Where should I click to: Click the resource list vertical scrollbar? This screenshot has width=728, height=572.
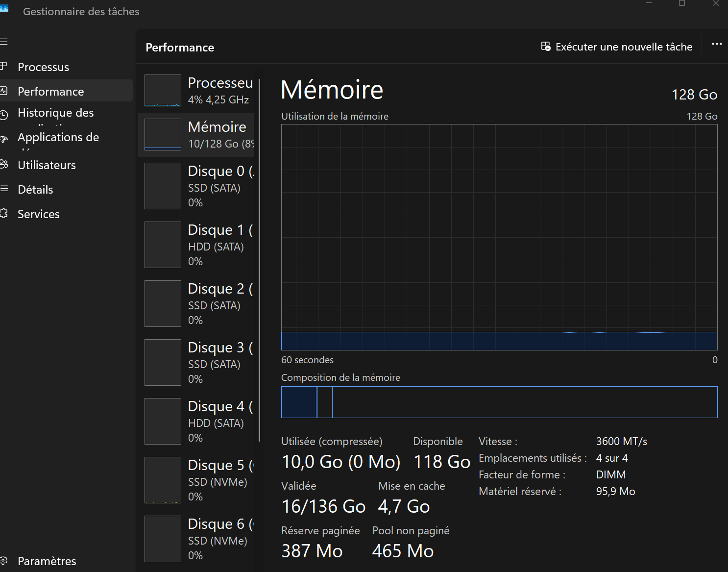pos(259,260)
